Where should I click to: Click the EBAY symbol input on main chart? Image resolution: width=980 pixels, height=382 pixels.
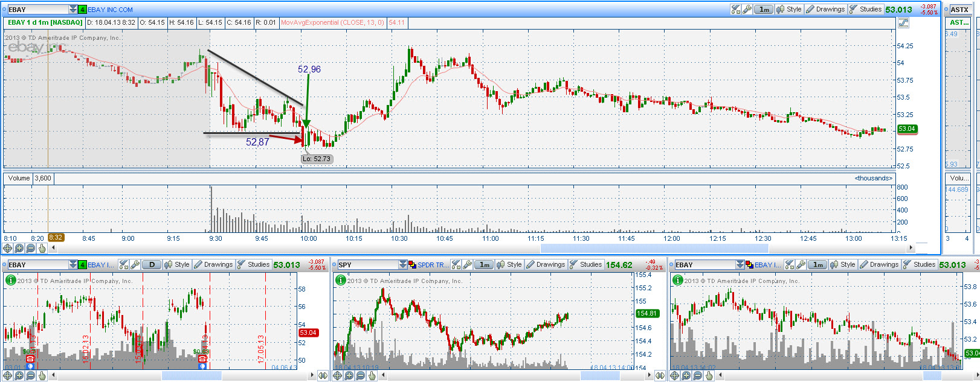click(x=37, y=10)
